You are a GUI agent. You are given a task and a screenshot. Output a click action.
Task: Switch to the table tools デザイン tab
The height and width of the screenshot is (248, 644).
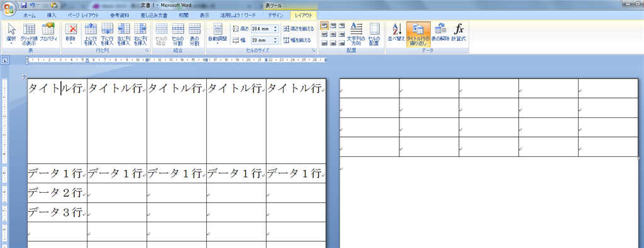(275, 16)
